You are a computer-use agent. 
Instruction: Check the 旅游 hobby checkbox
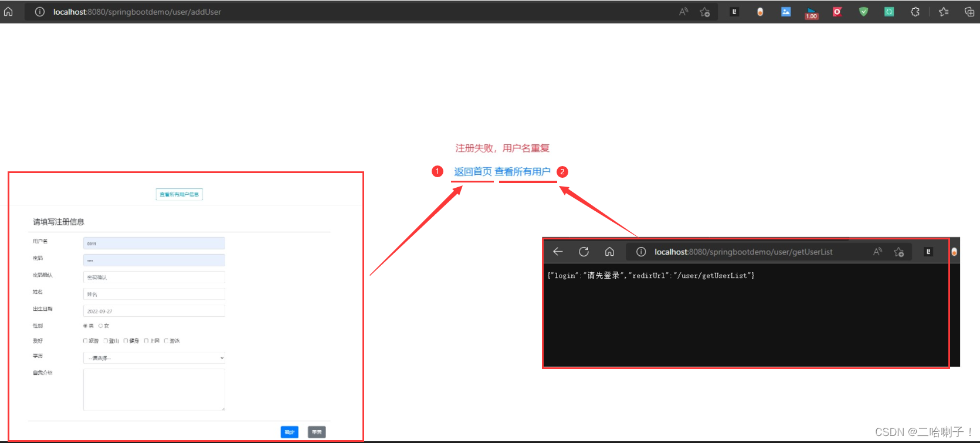[85, 341]
